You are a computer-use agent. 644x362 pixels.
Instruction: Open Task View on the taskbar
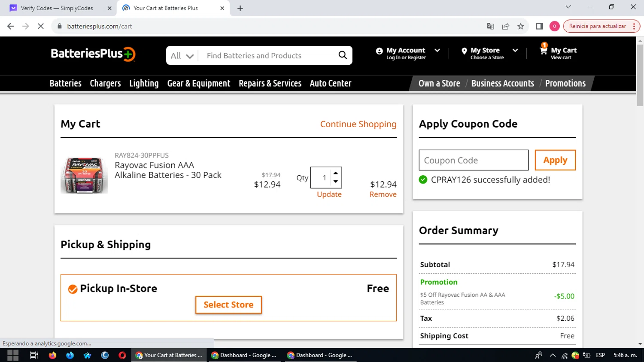point(34,355)
